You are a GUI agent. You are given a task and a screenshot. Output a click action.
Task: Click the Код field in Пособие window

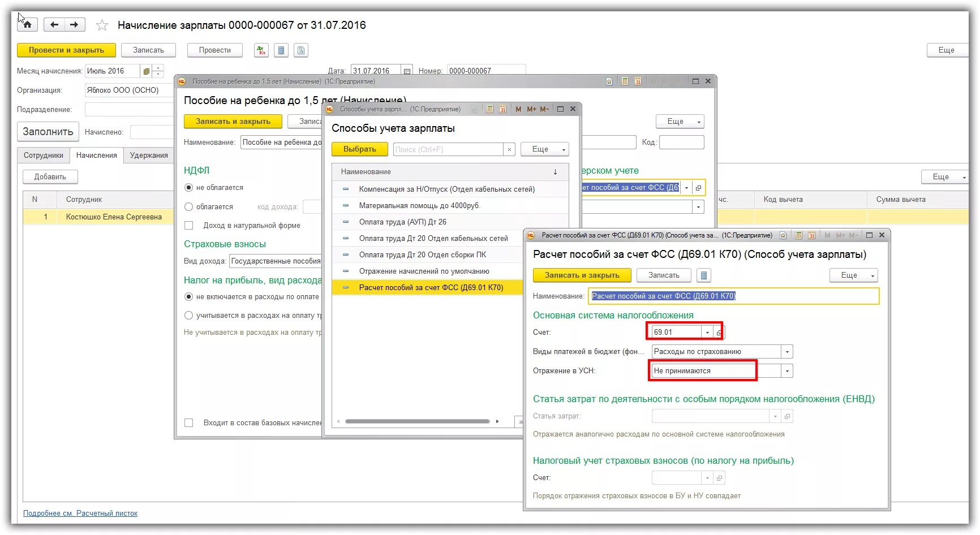(682, 143)
